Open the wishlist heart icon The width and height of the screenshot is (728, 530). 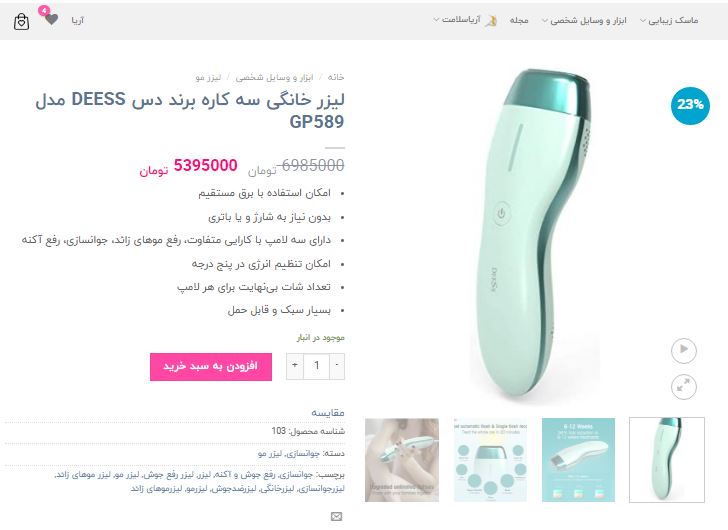pyautogui.click(x=51, y=19)
